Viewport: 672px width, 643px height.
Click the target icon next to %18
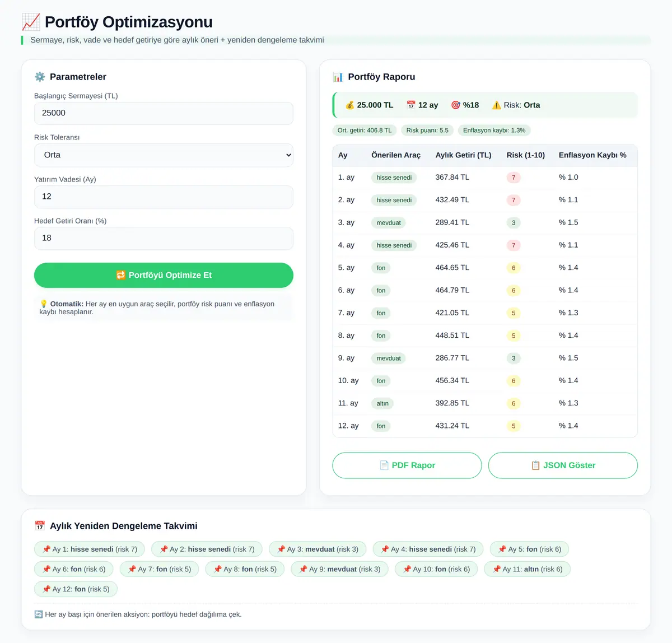pyautogui.click(x=456, y=105)
